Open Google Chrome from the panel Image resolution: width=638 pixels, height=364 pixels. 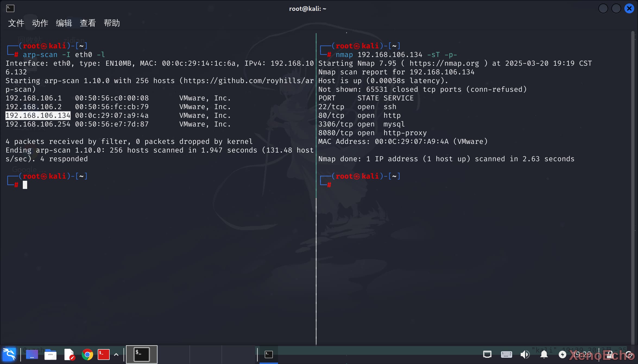point(87,354)
